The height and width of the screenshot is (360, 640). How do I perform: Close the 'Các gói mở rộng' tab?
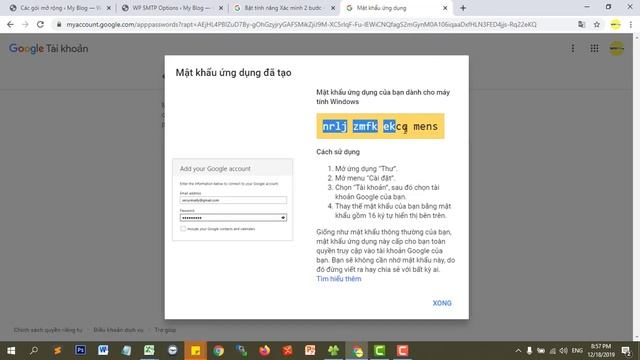point(109,8)
